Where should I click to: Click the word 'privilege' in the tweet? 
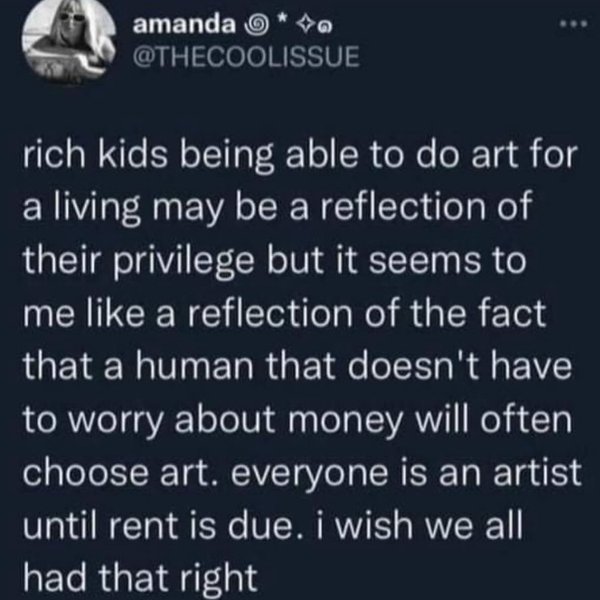[x=184, y=264]
